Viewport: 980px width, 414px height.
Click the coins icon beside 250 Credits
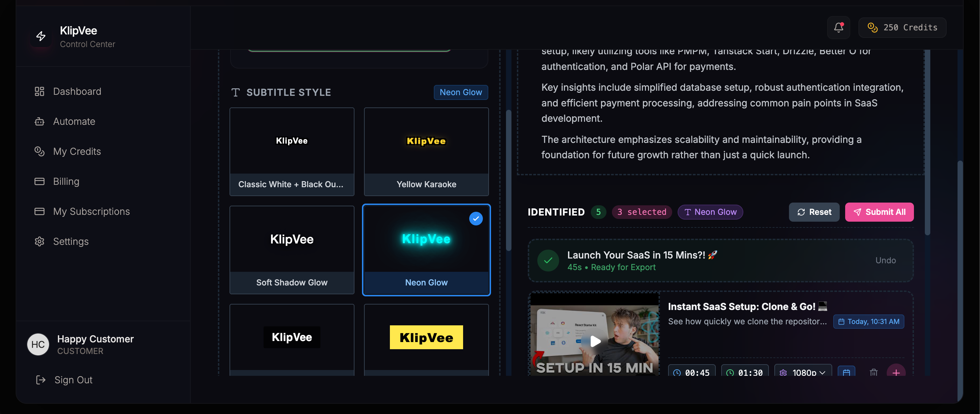point(872,27)
